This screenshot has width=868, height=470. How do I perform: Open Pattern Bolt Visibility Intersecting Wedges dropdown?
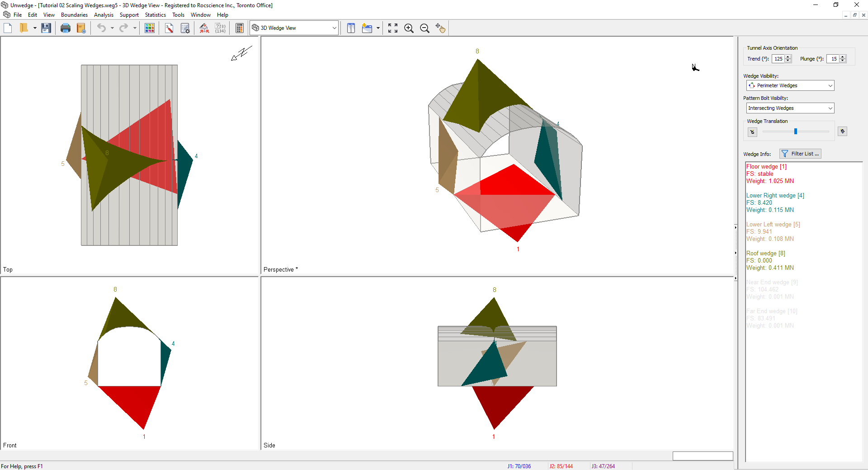[790, 108]
